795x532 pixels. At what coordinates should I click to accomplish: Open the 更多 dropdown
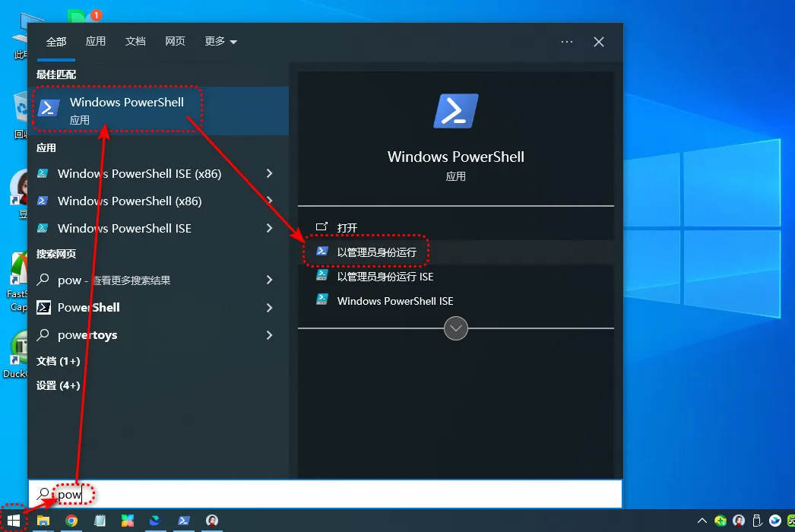[x=220, y=41]
